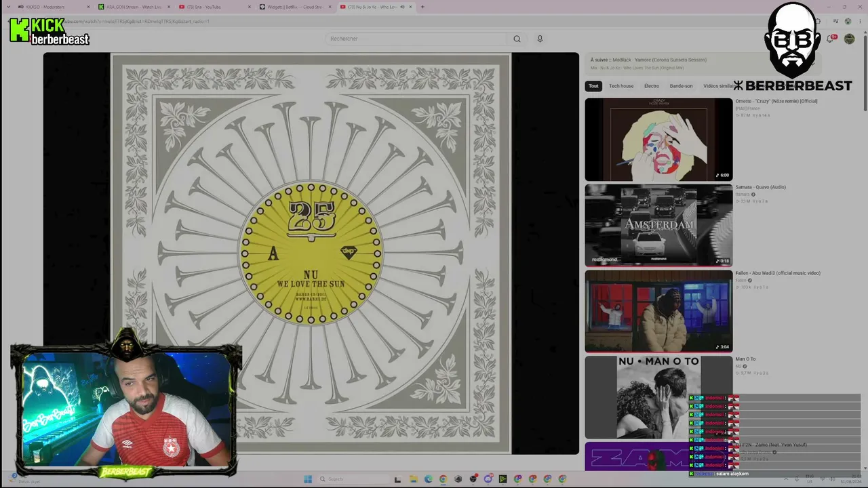Switch to the Widgets BotRix tab
This screenshot has width=868, height=488.
point(295,7)
